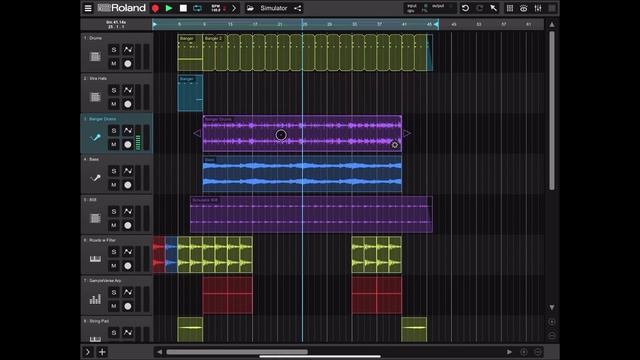Add a new track with plus button

point(102,351)
